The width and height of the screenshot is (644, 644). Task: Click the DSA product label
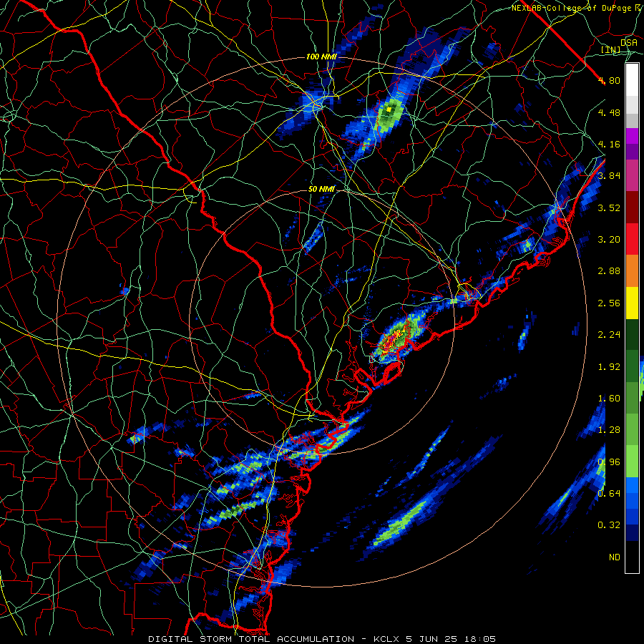pyautogui.click(x=629, y=42)
